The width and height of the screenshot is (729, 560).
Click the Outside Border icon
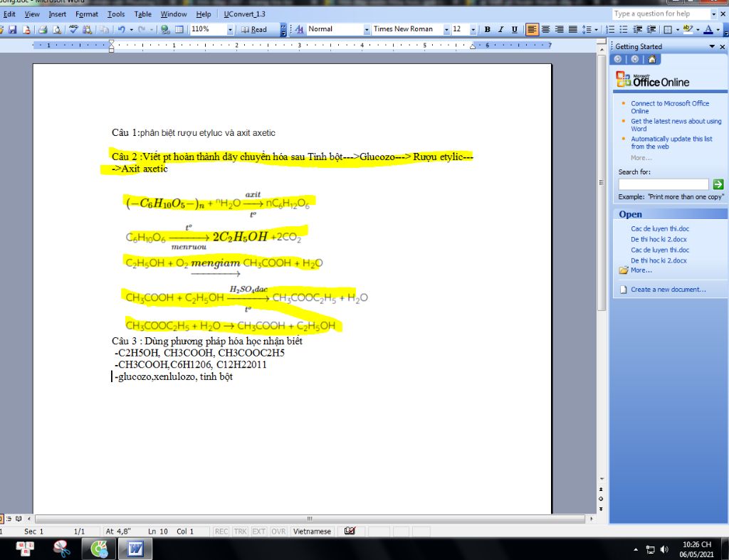pyautogui.click(x=668, y=29)
